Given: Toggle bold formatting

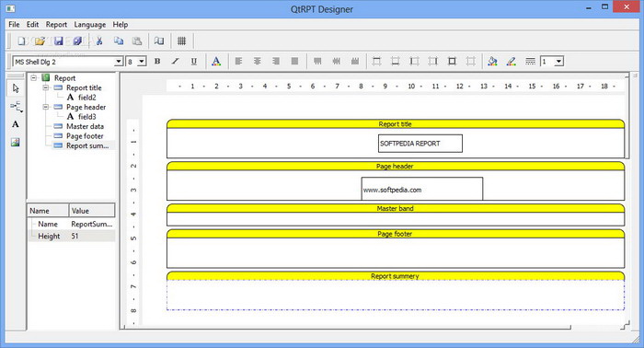Looking at the screenshot, I should click(157, 61).
